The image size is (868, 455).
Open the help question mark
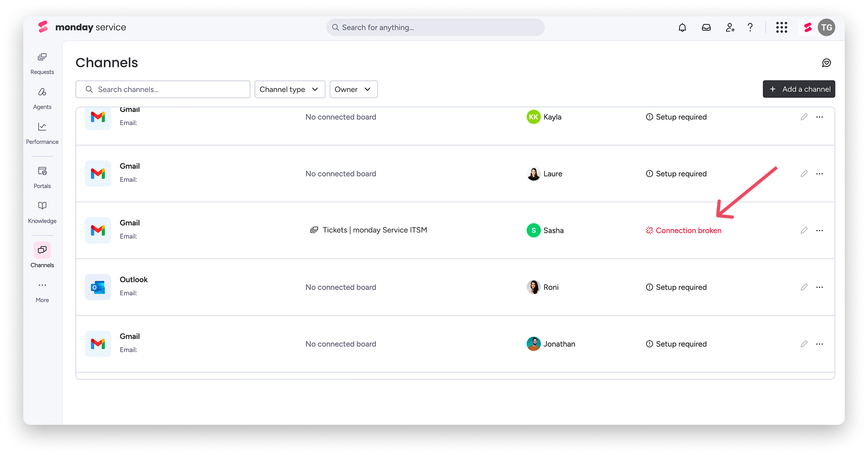point(750,27)
